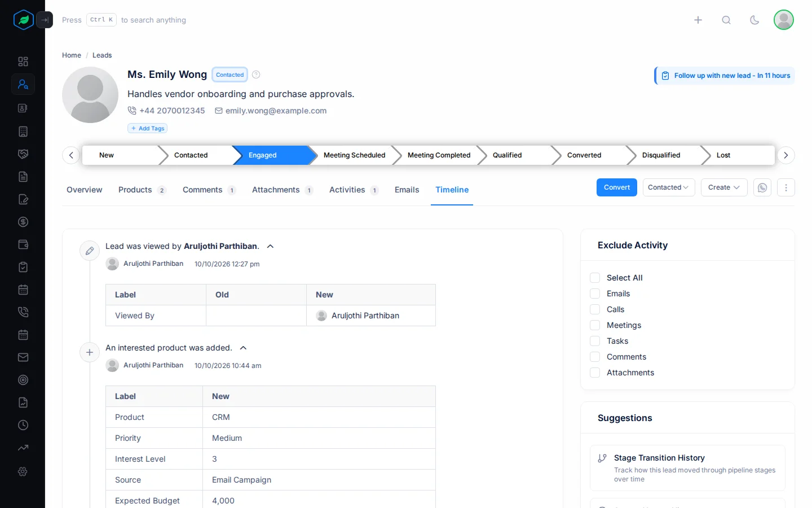This screenshot has width=812, height=508.
Task: Check the Emails exclude checkbox
Action: [595, 294]
